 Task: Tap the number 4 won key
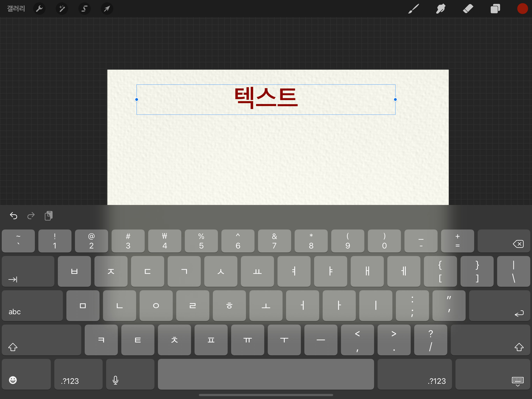[165, 241]
